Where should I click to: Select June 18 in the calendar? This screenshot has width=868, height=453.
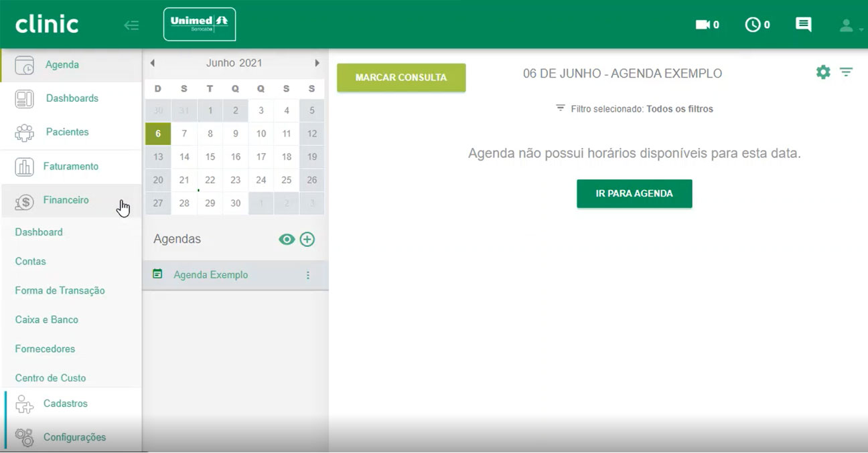pyautogui.click(x=287, y=157)
